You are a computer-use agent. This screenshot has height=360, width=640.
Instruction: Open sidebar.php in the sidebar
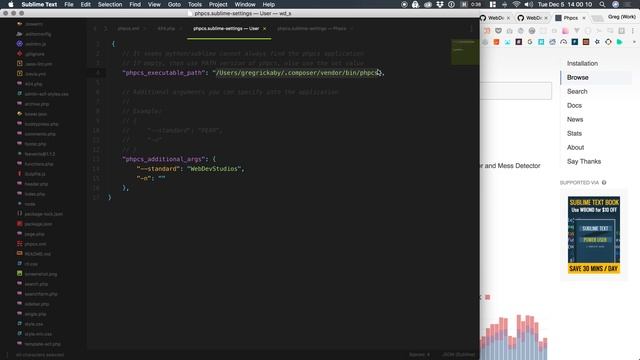click(x=37, y=304)
